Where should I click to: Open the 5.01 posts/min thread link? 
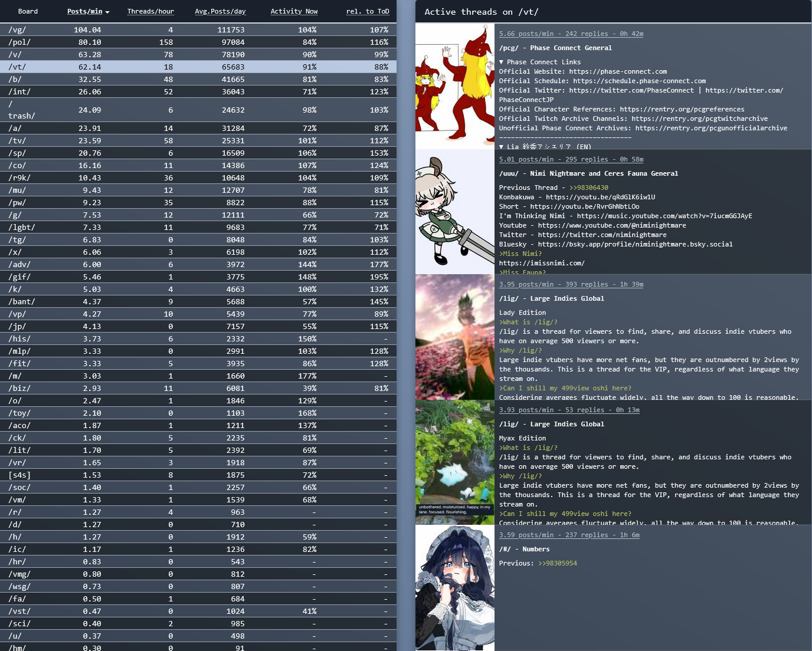click(x=571, y=159)
